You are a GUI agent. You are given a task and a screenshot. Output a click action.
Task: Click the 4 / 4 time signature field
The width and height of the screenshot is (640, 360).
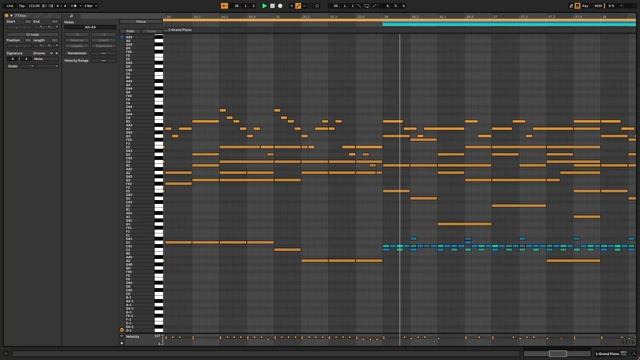tap(61, 6)
